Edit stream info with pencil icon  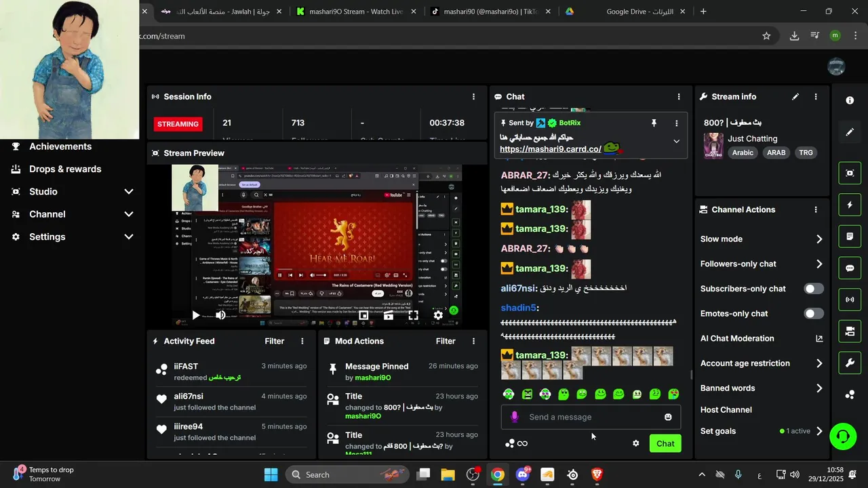(795, 97)
